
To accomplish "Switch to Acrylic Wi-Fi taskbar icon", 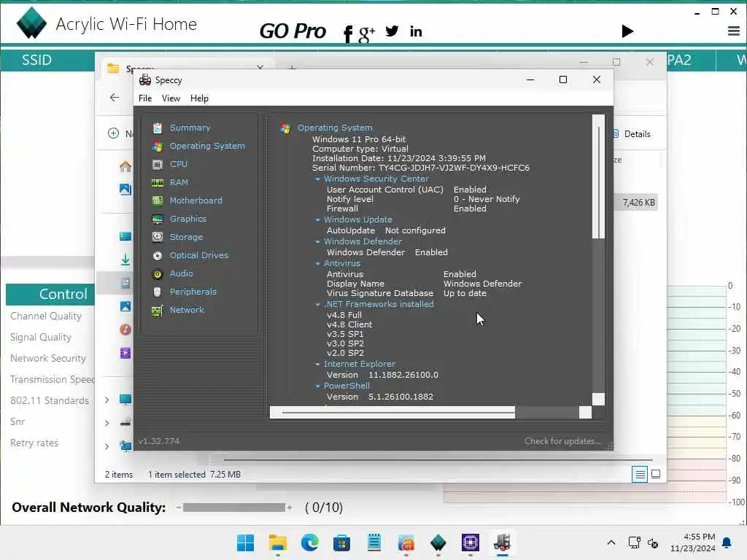I will pyautogui.click(x=438, y=542).
